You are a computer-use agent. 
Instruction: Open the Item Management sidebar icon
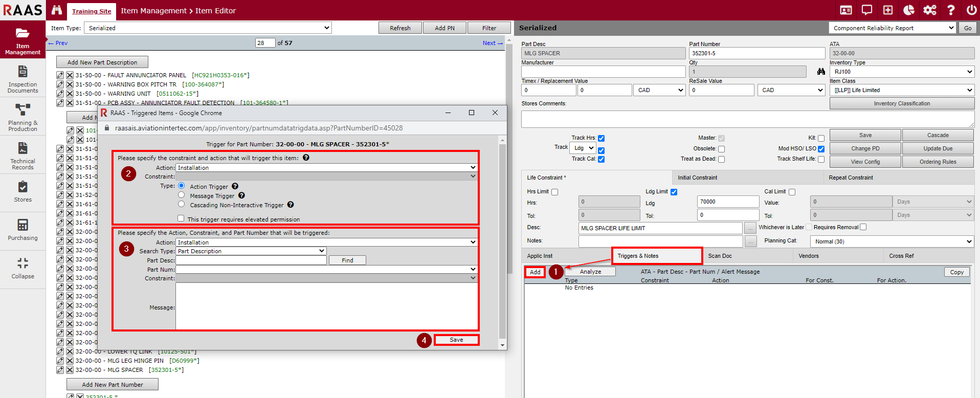click(x=23, y=40)
